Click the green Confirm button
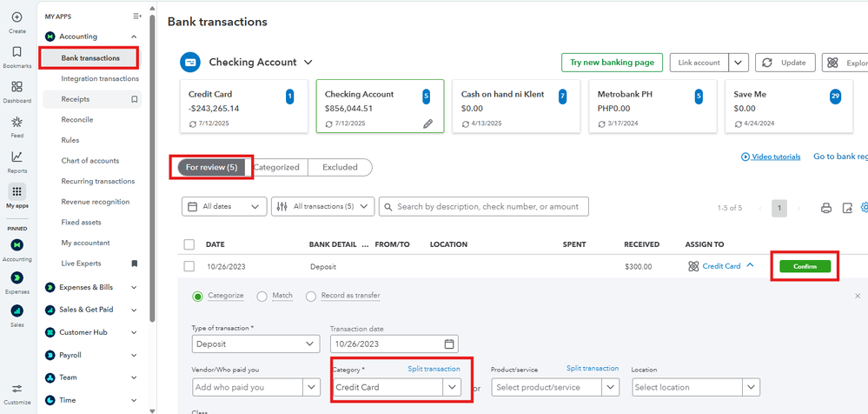This screenshot has height=414, width=868. click(x=805, y=266)
